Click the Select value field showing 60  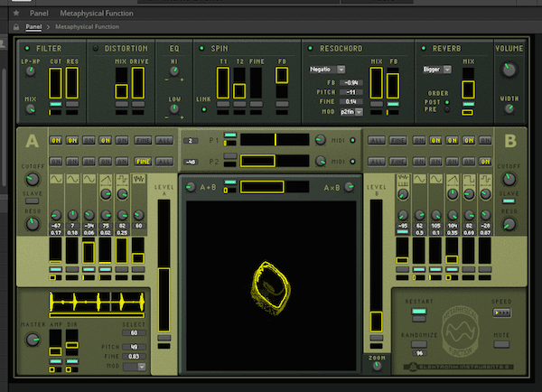point(134,333)
